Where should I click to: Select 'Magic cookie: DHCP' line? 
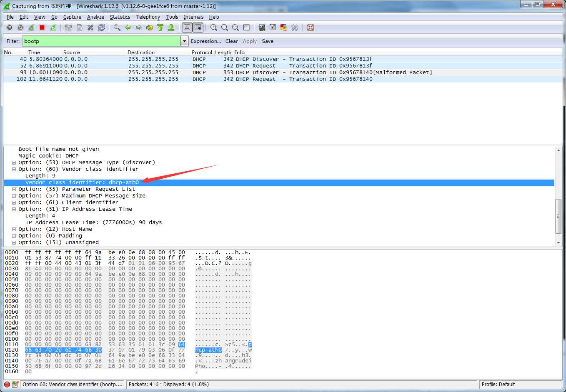[48, 156]
